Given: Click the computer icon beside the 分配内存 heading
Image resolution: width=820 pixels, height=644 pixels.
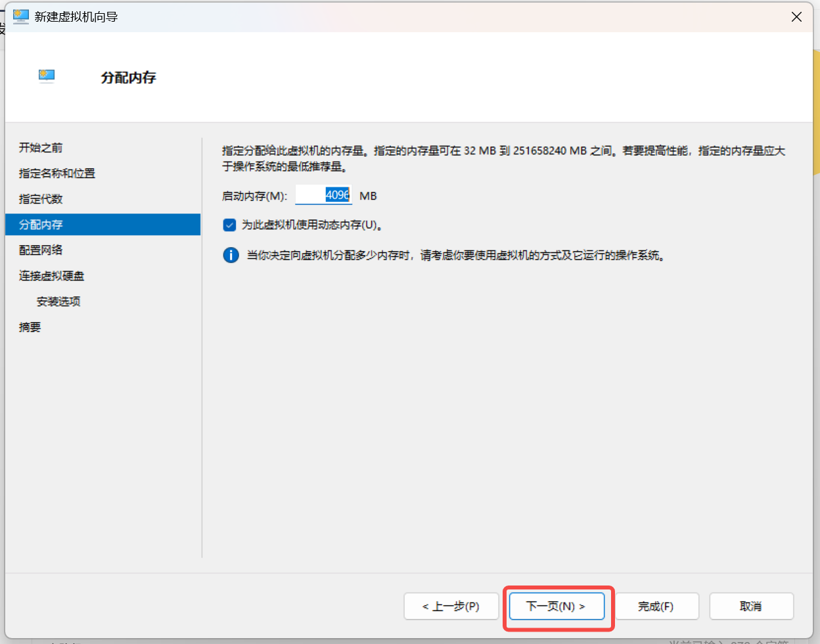Looking at the screenshot, I should coord(47,76).
